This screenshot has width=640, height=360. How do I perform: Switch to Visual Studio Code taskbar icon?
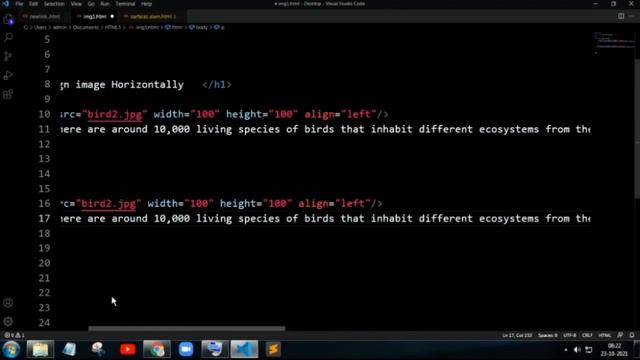point(244,349)
